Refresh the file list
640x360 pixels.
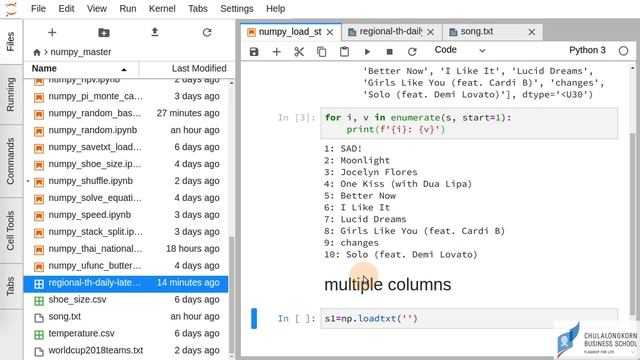tap(207, 33)
